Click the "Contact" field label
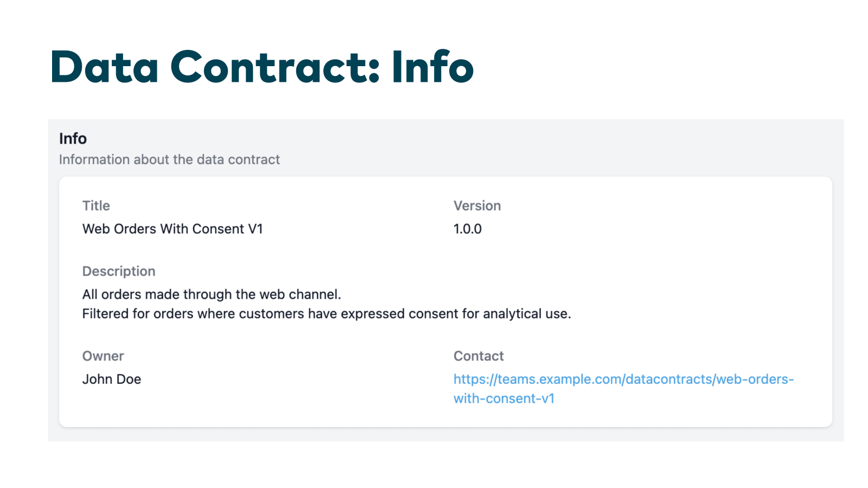This screenshot has height=488, width=868. click(478, 356)
